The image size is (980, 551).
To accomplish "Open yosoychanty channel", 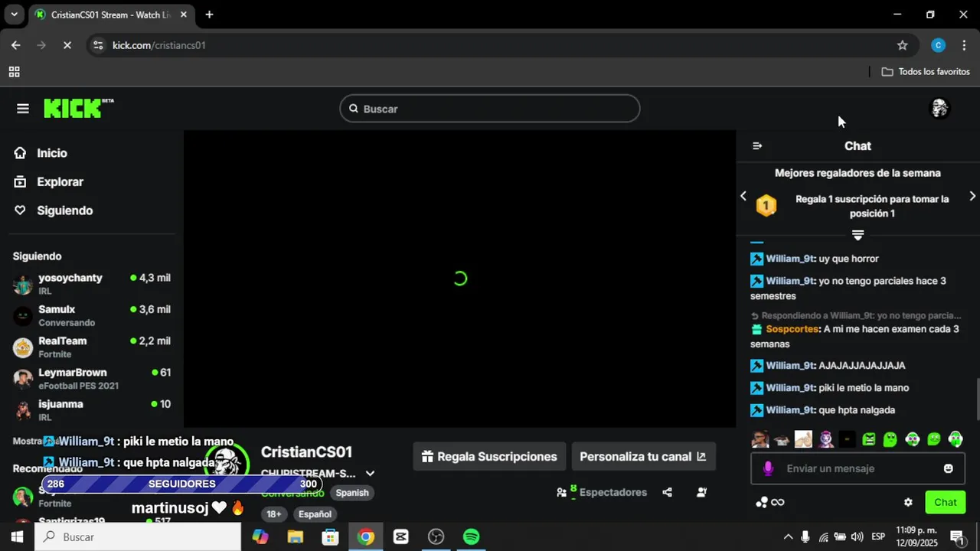I will (x=92, y=284).
